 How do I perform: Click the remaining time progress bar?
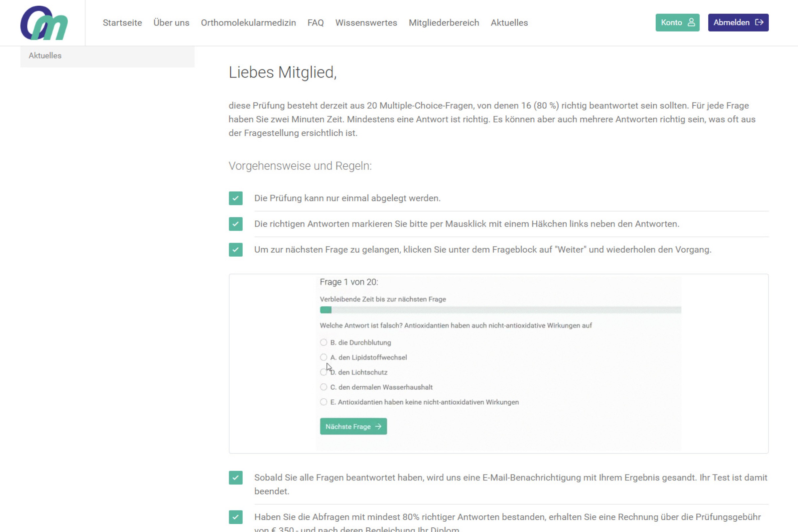[500, 310]
